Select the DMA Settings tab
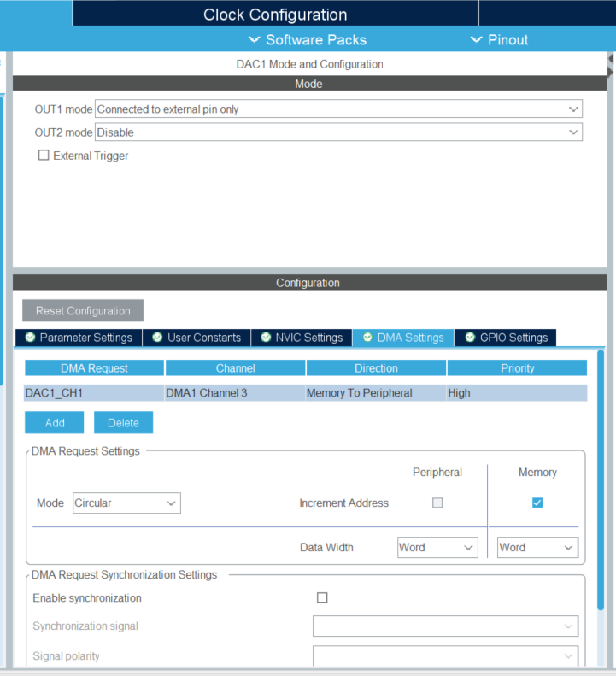The height and width of the screenshot is (676, 616). click(403, 338)
